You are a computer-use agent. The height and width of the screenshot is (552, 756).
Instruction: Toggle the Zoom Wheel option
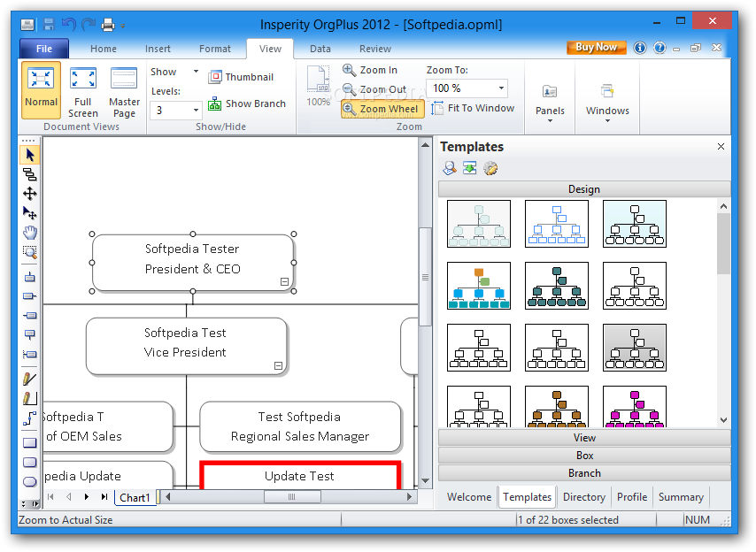point(382,109)
